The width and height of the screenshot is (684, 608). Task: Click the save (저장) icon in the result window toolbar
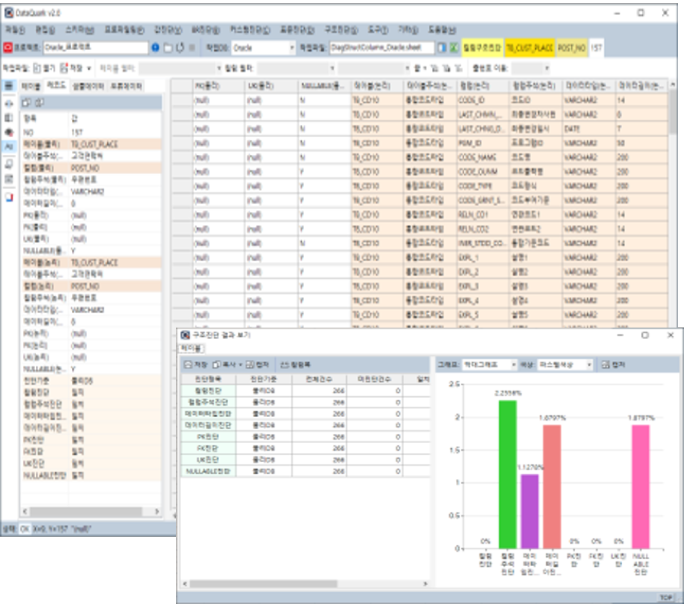[191, 365]
